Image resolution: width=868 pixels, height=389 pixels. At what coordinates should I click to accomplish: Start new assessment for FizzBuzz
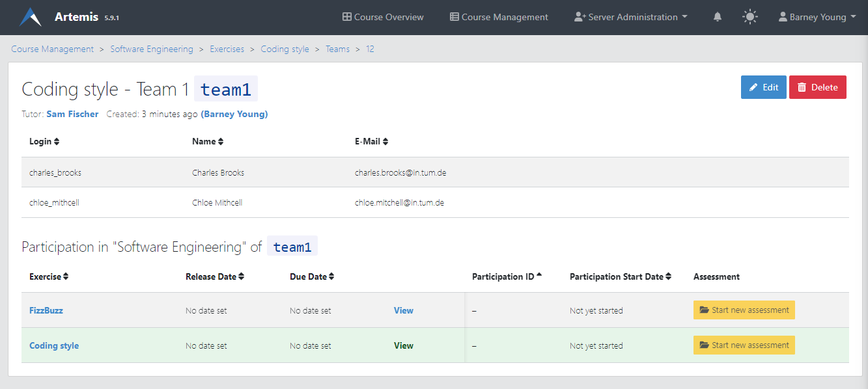tap(744, 310)
